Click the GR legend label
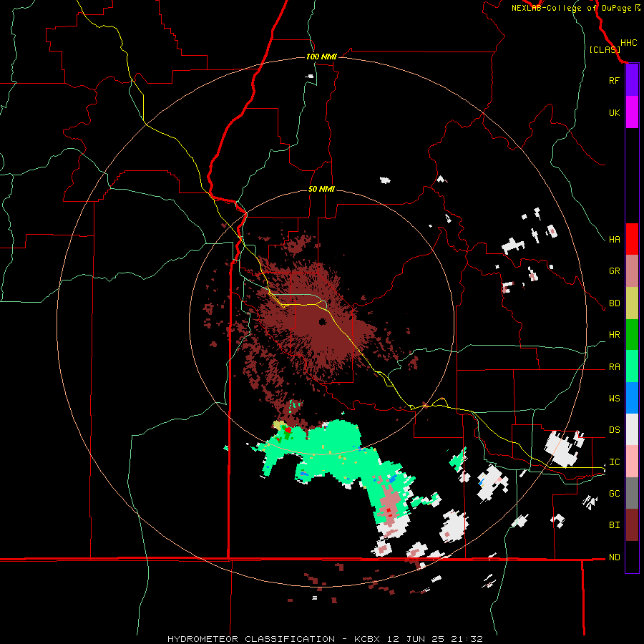 click(x=614, y=271)
